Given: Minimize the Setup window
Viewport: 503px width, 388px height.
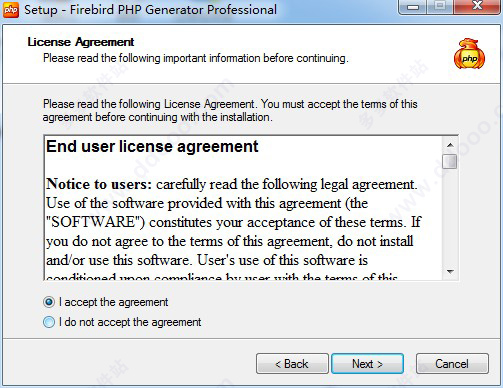Looking at the screenshot, I should 413,7.
